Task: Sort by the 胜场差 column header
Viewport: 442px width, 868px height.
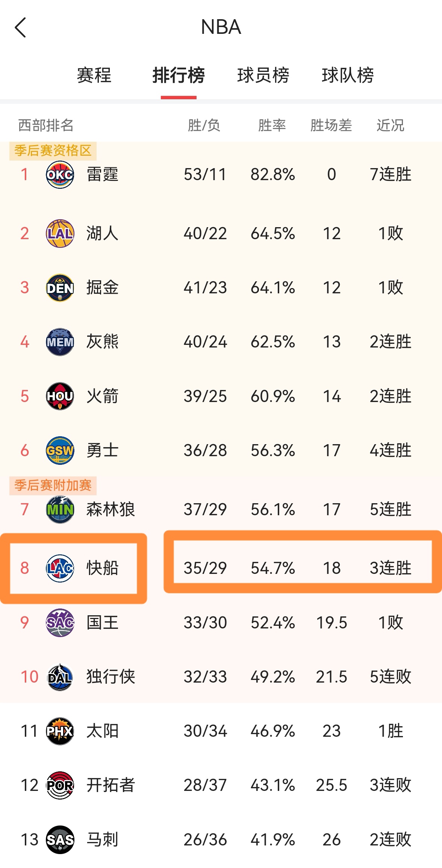Action: [331, 126]
